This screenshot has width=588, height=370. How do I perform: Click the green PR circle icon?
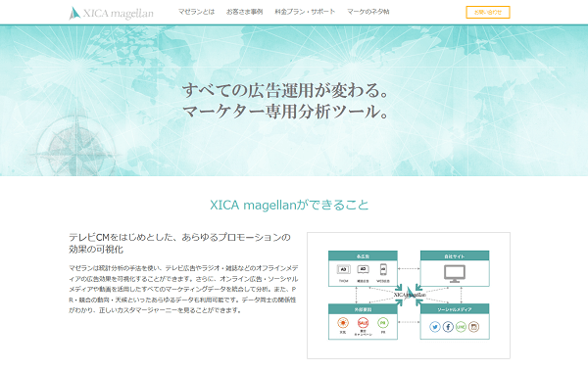(383, 322)
